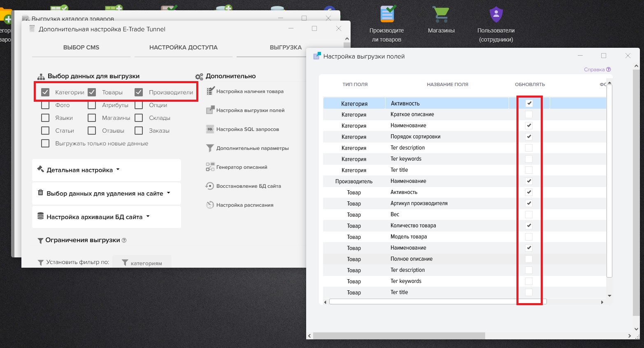Open the Магазины desktop icon

(441, 20)
